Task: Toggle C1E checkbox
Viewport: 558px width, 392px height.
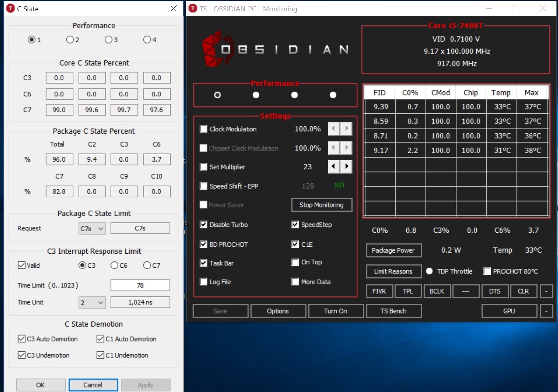Action: click(x=295, y=244)
